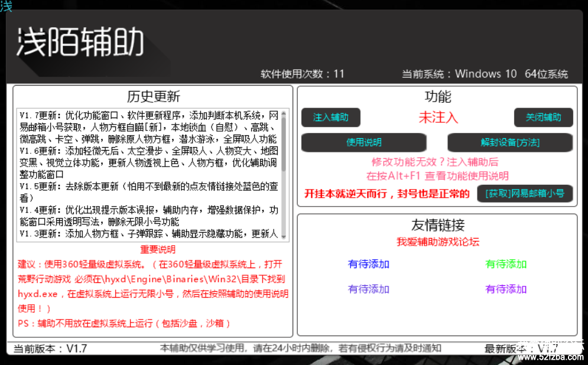Click the 浅陌辅助 title logo
The image size is (588, 365).
[80, 42]
